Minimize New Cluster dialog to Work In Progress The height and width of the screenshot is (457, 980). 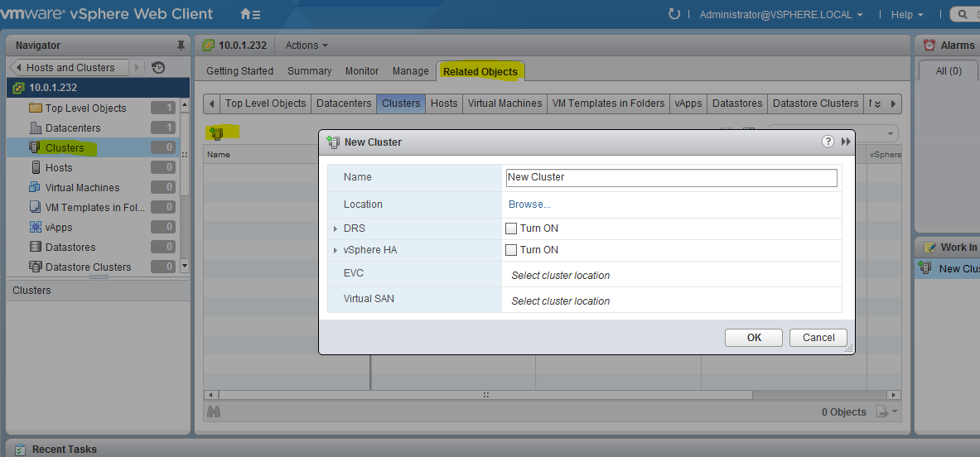point(846,142)
